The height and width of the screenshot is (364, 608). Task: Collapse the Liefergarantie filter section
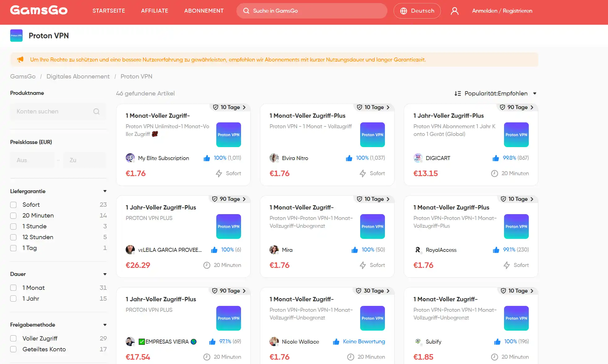pyautogui.click(x=105, y=191)
